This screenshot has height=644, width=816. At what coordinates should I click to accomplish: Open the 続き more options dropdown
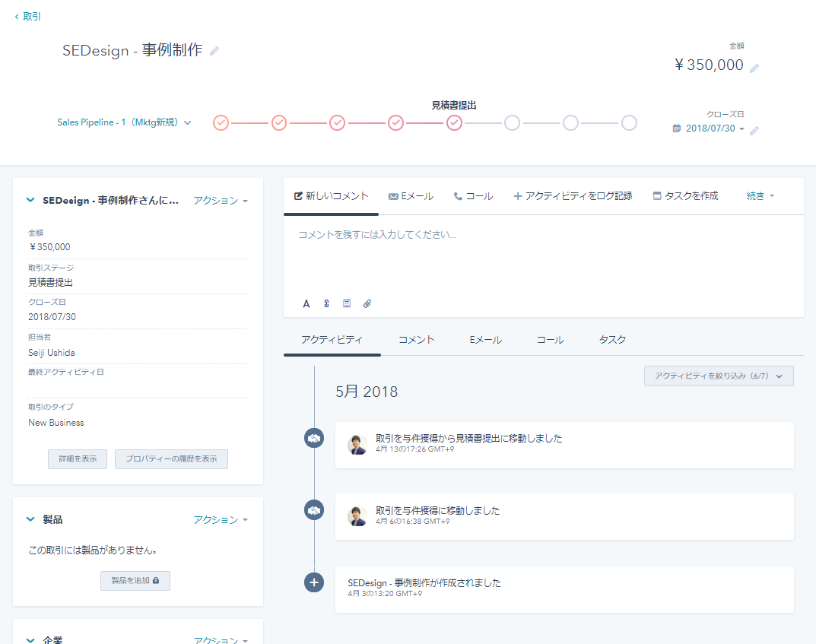(760, 196)
